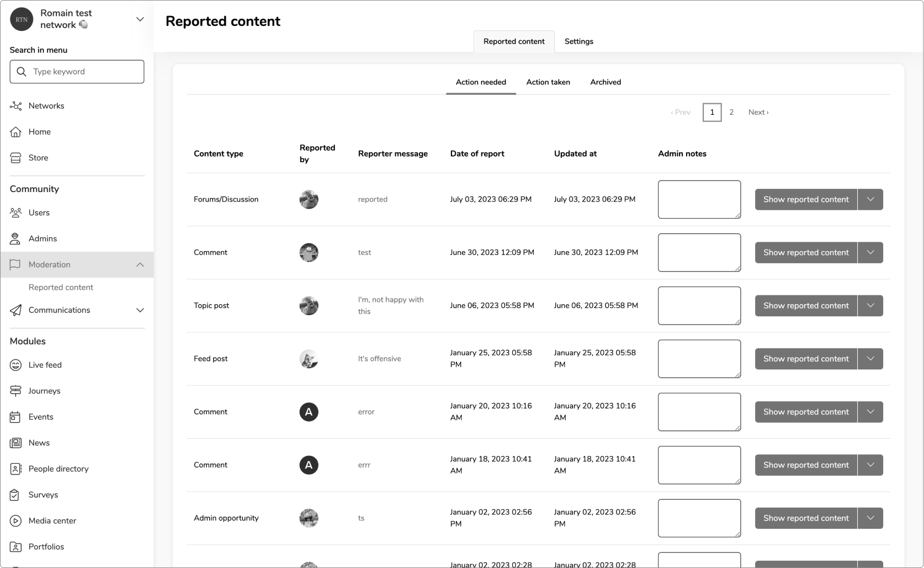Viewport: 924px width, 568px height.
Task: Switch to the Settings tab
Action: tap(578, 41)
